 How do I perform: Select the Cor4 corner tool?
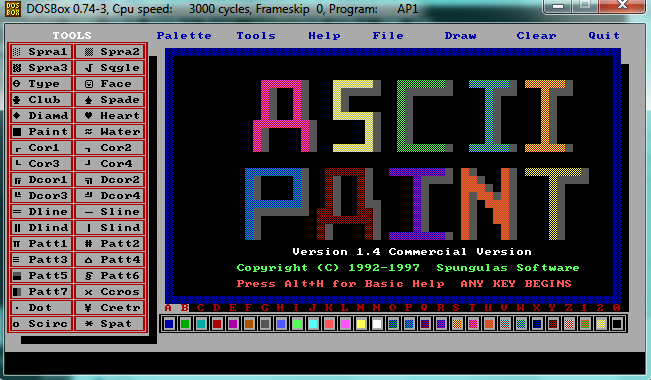[110, 164]
